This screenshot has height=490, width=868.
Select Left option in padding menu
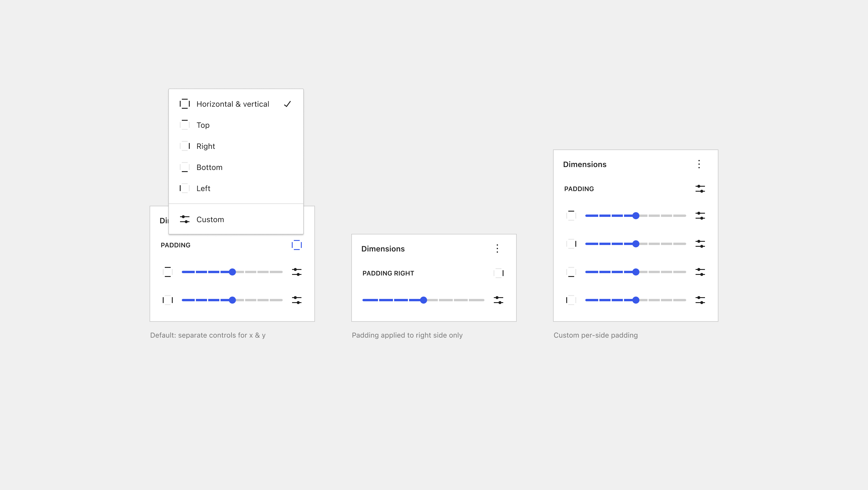click(203, 188)
